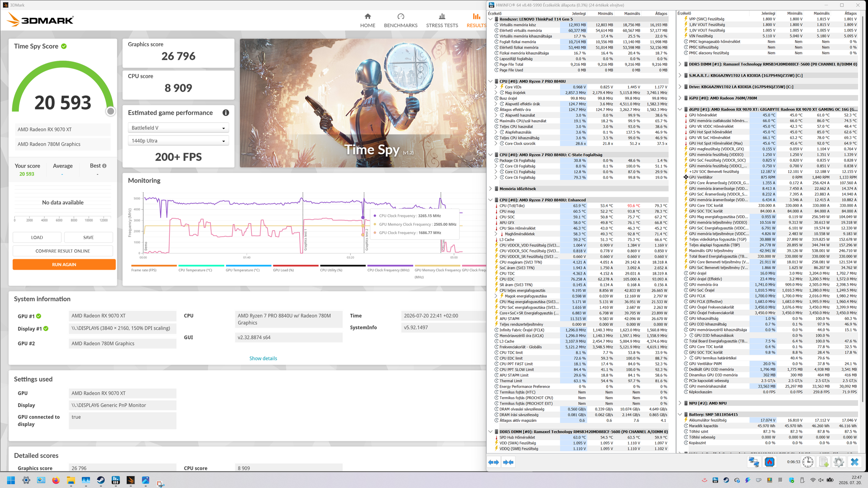Switch to the STRESS TESTS tab
The height and width of the screenshot is (488, 868).
click(x=442, y=26)
